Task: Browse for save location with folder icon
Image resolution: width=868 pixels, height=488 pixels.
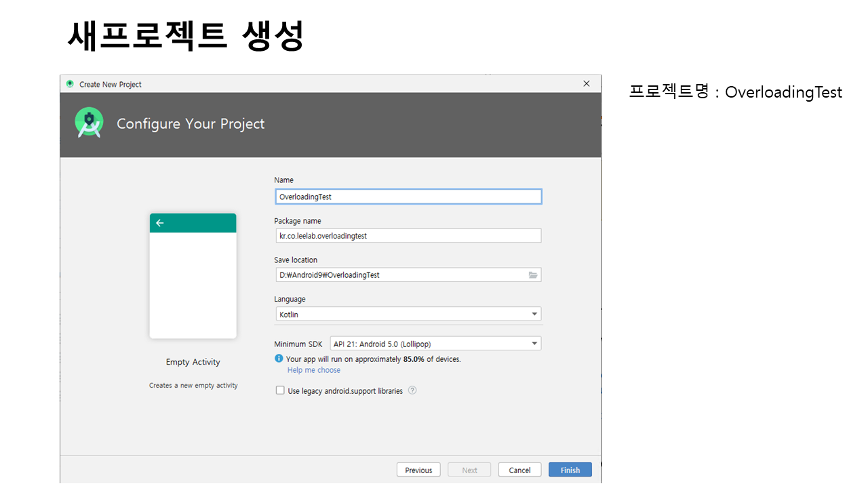Action: pos(533,275)
